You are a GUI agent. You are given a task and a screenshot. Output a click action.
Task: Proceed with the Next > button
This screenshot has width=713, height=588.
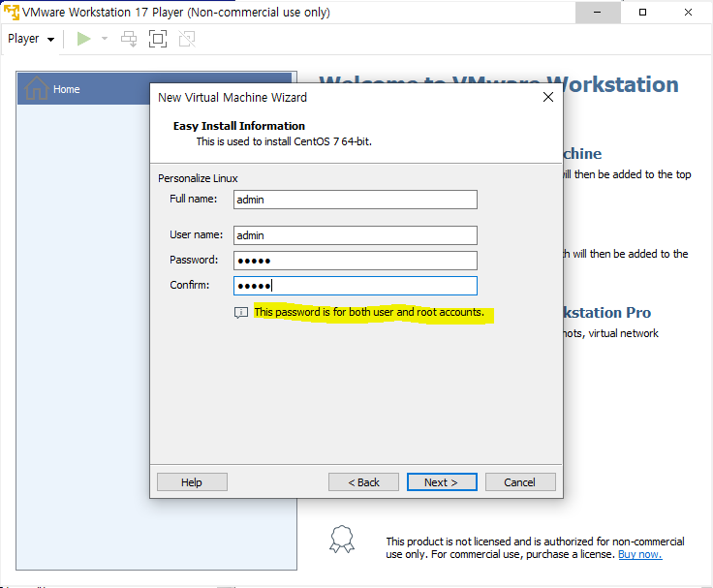[x=442, y=482]
